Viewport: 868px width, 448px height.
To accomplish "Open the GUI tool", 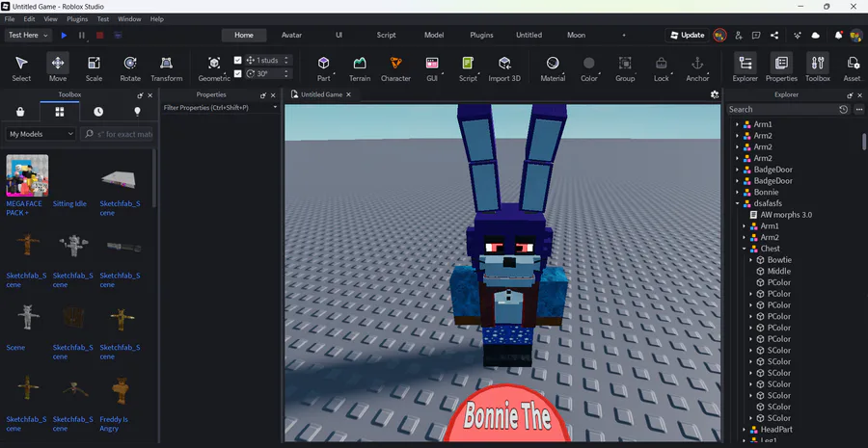I will tap(432, 68).
